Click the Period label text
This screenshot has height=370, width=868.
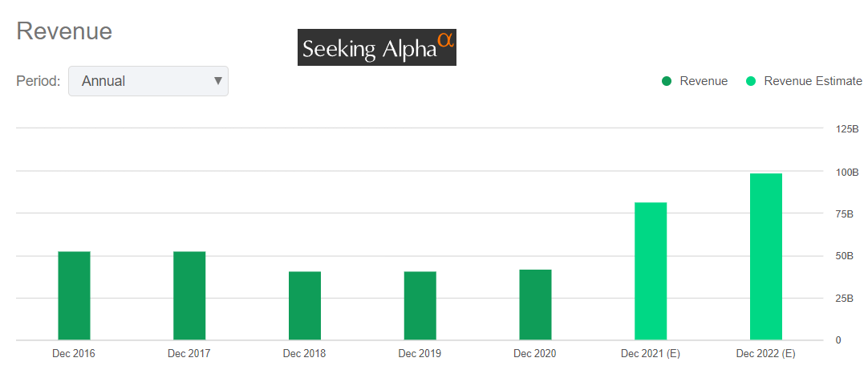coord(39,81)
